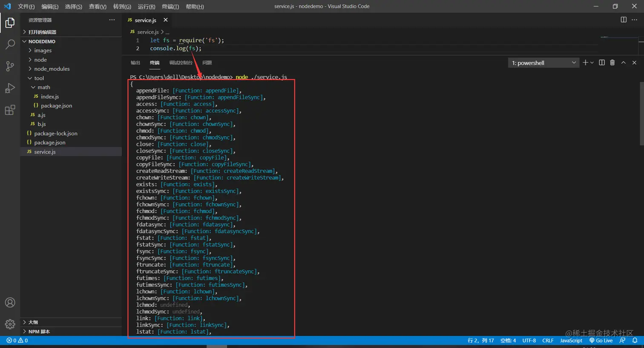Open the Explorer view in activity bar
Image resolution: width=644 pixels, height=348 pixels.
tap(10, 23)
